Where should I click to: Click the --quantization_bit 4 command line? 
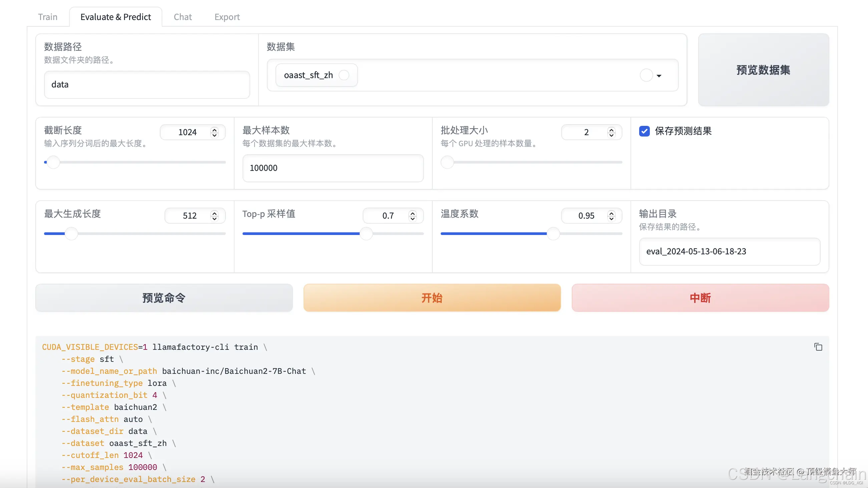click(x=114, y=395)
